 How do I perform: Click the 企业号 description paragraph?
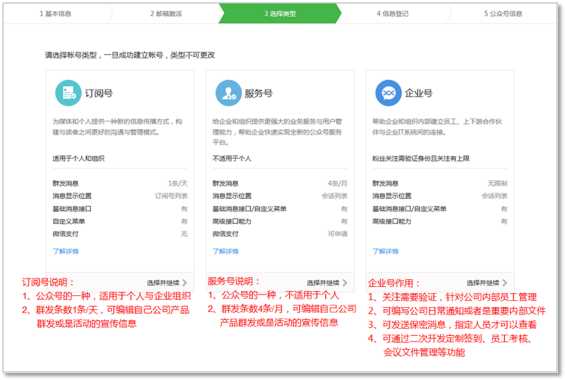[437, 127]
